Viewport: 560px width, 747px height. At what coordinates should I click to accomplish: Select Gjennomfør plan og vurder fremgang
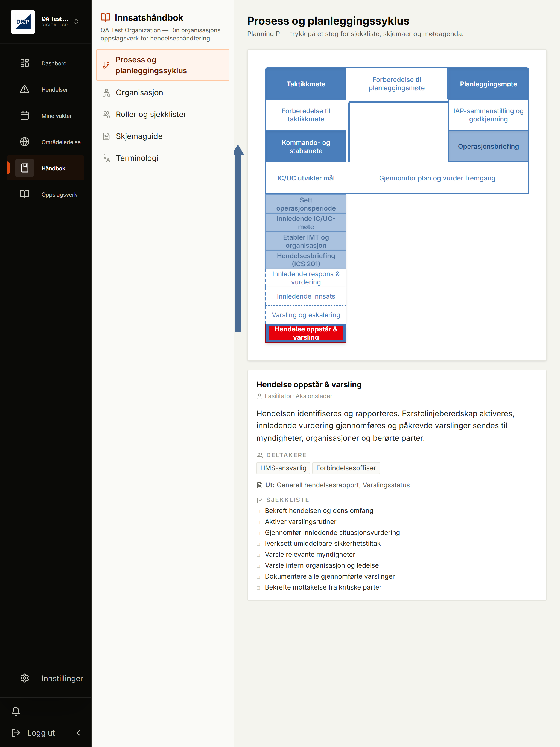[x=437, y=178]
